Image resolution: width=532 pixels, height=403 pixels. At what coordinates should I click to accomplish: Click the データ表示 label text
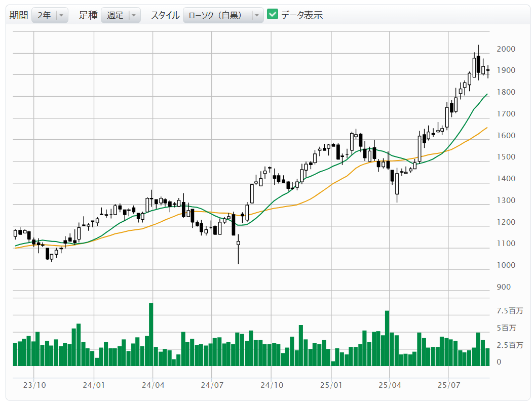(x=302, y=15)
